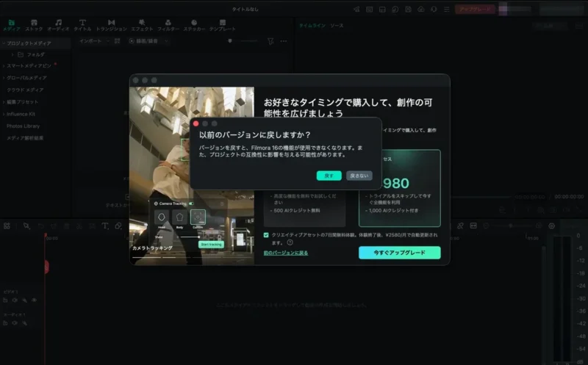Switch to the タイトル tab
The width and height of the screenshot is (588, 365).
[82, 25]
